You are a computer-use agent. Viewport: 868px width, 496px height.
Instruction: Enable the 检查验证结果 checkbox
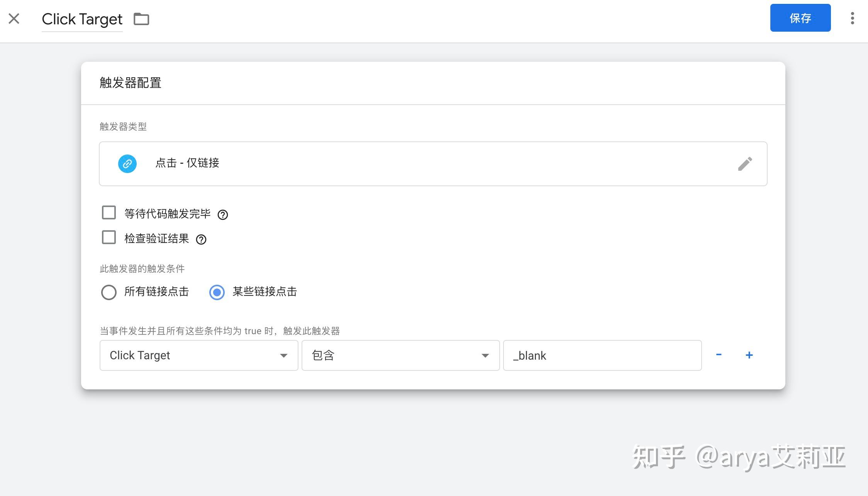[x=109, y=237]
